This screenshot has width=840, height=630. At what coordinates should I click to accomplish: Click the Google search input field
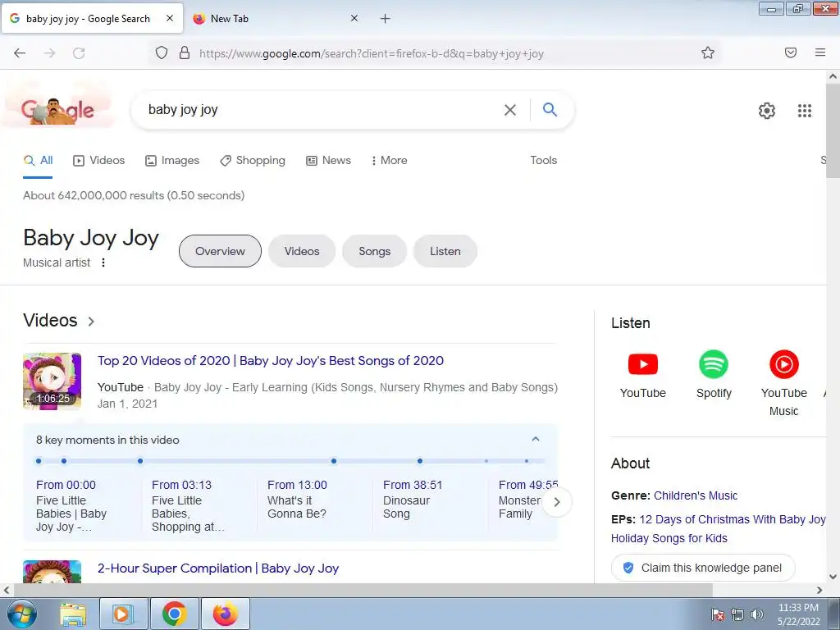322,110
